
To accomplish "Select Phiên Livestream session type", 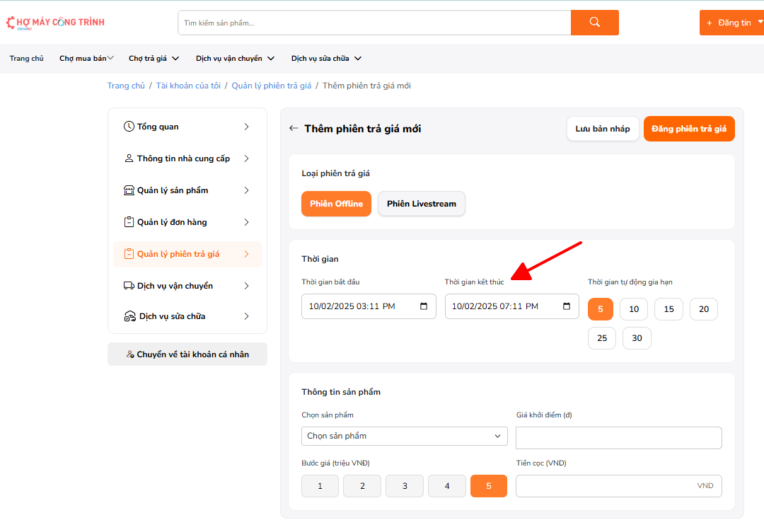I will 422,204.
